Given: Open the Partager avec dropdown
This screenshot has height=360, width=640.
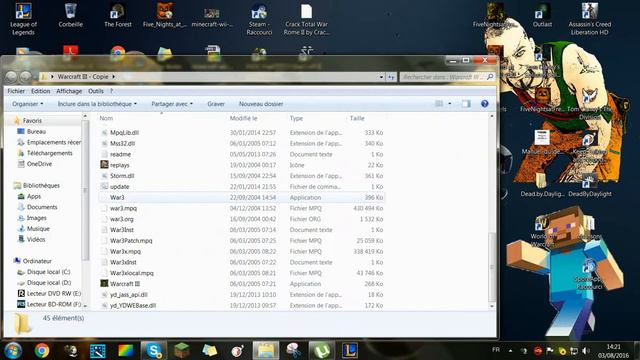Looking at the screenshot, I should point(172,104).
